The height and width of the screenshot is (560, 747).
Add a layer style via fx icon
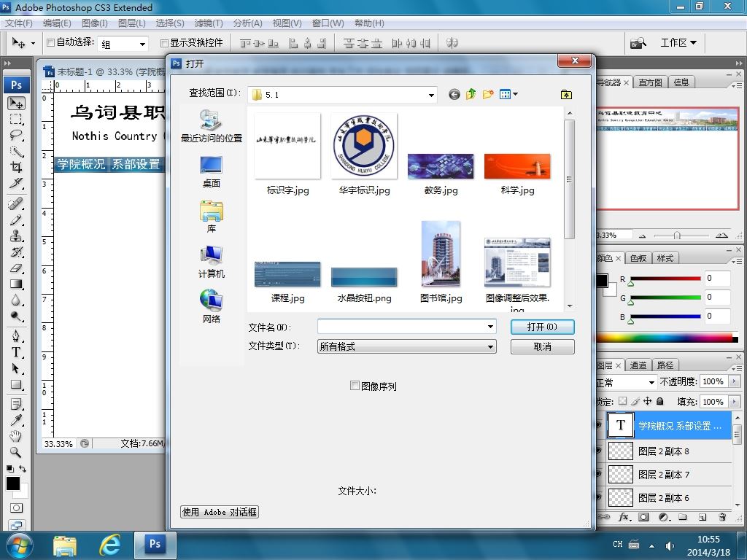coord(624,518)
